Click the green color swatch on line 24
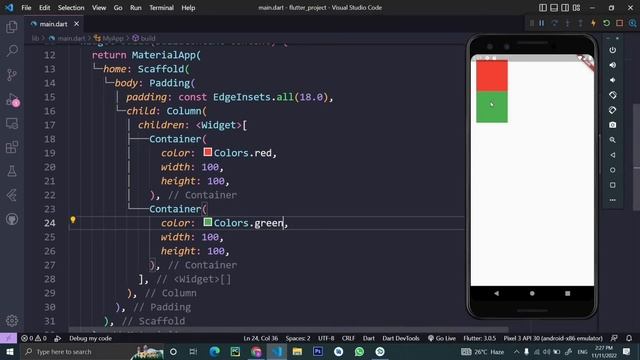 tap(208, 222)
